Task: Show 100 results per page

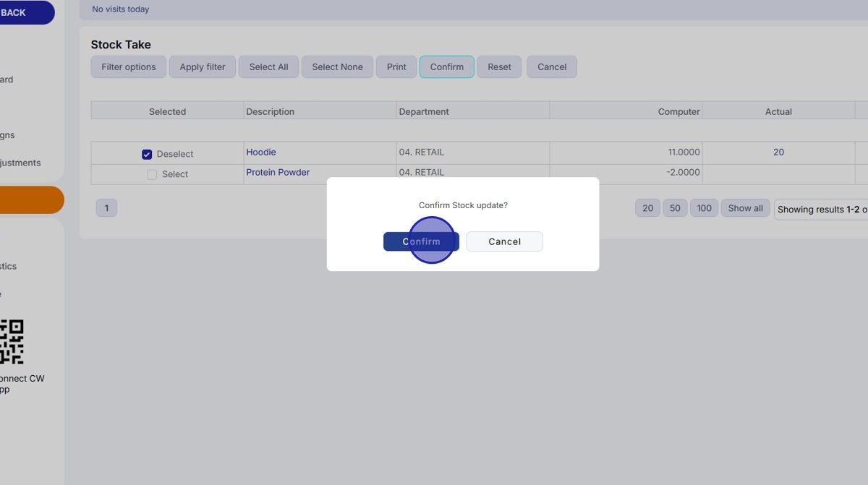Action: point(705,208)
